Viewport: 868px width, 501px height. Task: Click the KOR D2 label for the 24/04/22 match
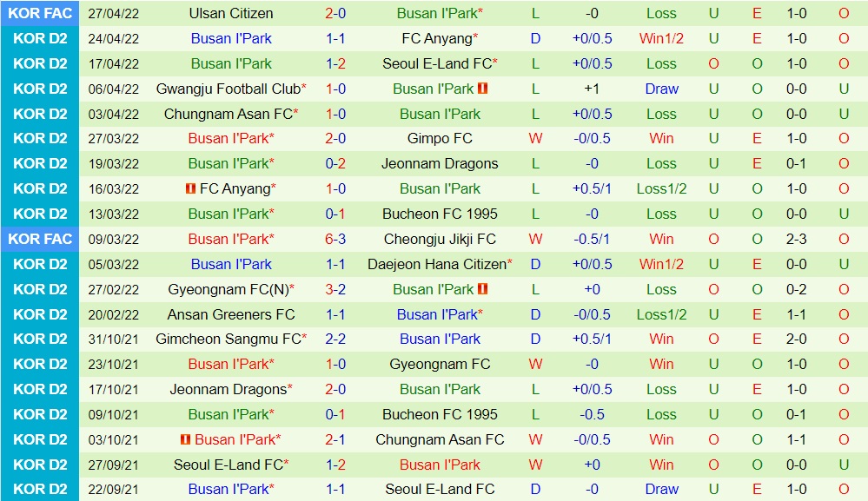pyautogui.click(x=40, y=38)
